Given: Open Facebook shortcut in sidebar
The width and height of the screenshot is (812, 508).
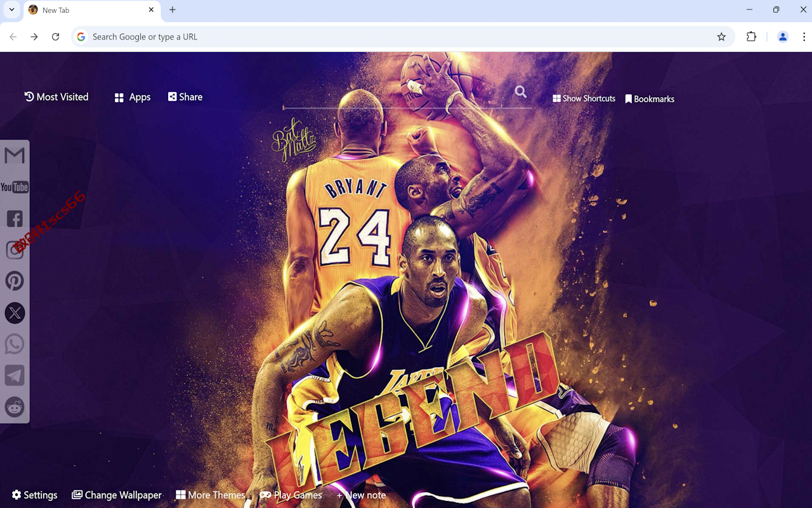Looking at the screenshot, I should tap(15, 218).
